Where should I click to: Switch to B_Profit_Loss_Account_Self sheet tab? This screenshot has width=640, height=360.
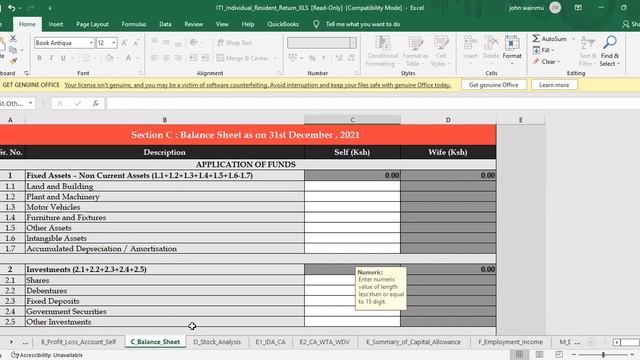78,342
